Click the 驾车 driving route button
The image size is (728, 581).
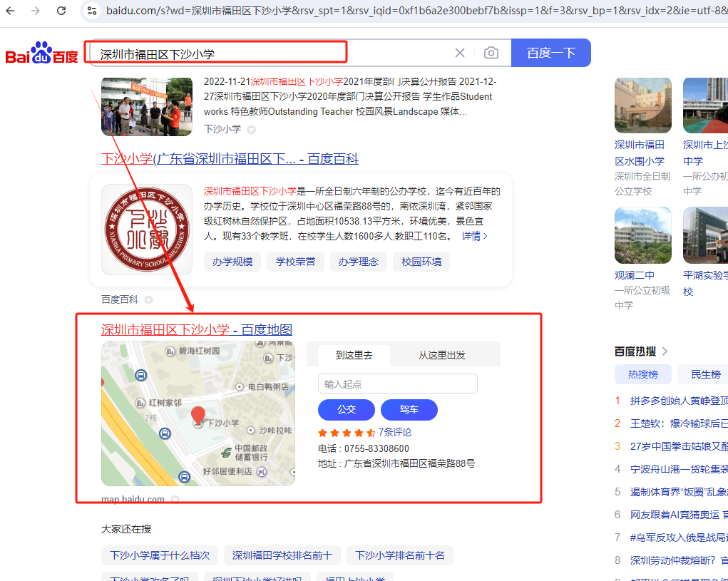(409, 409)
